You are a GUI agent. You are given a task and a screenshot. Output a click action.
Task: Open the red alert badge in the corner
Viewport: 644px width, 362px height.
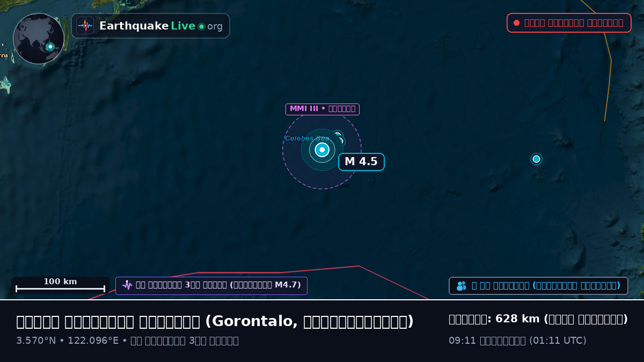(x=569, y=23)
